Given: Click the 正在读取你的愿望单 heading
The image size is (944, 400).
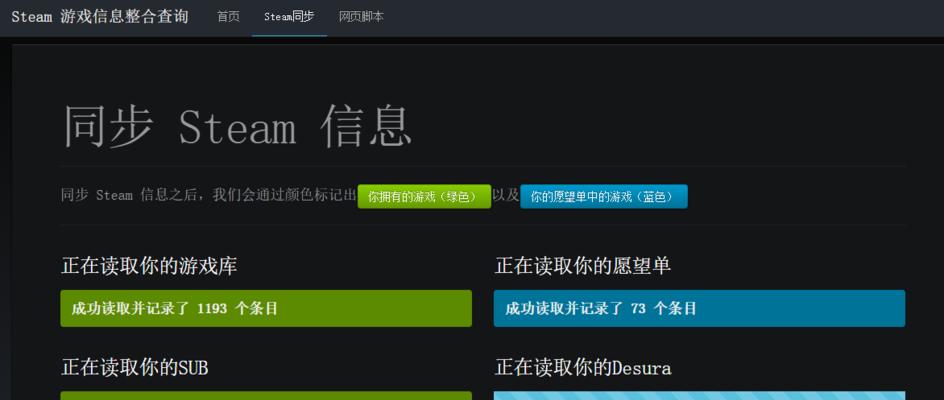Looking at the screenshot, I should [583, 266].
